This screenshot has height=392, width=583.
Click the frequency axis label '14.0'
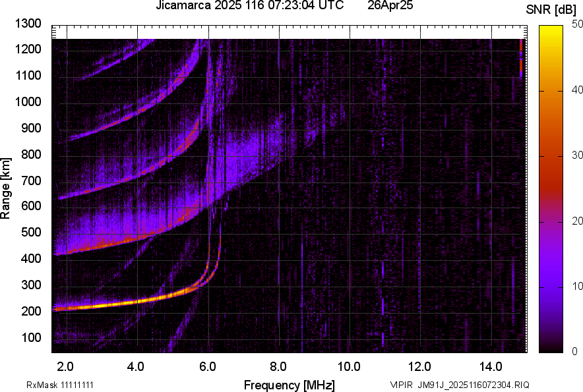click(x=491, y=367)
